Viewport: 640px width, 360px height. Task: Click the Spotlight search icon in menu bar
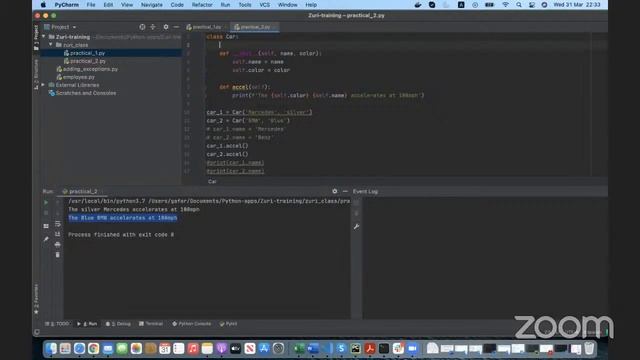pos(518,5)
